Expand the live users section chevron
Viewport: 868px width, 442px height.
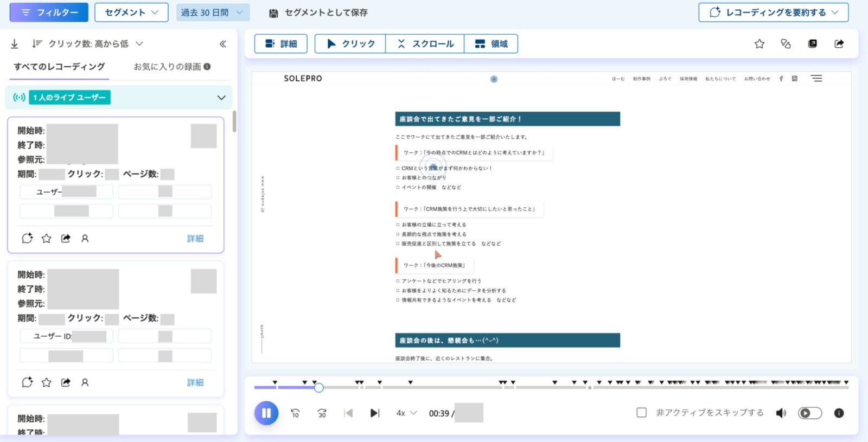pyautogui.click(x=221, y=98)
